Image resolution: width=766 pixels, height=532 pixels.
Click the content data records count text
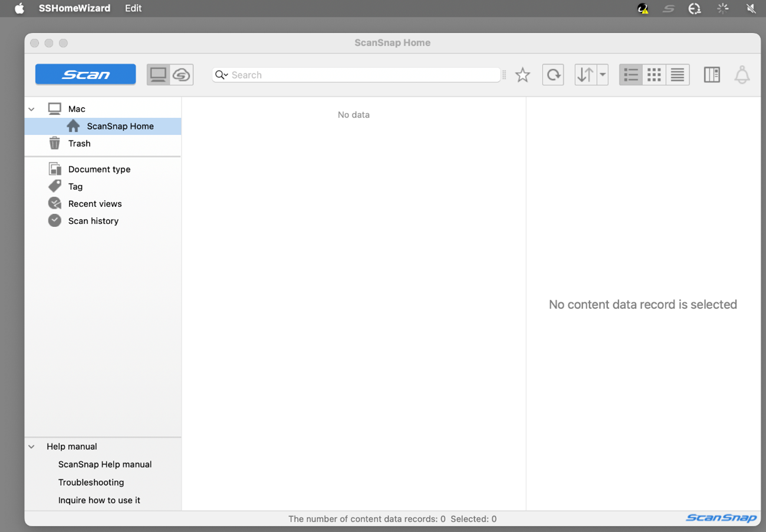[x=367, y=519]
